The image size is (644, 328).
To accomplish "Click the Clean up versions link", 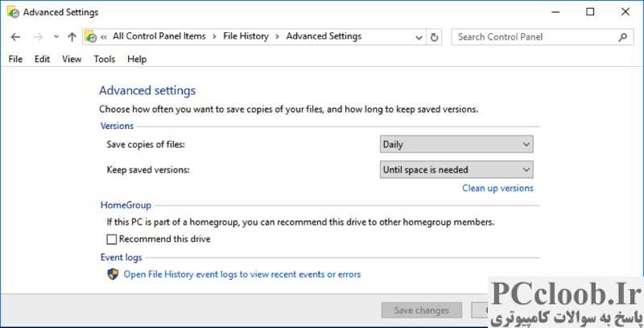I will [x=497, y=189].
